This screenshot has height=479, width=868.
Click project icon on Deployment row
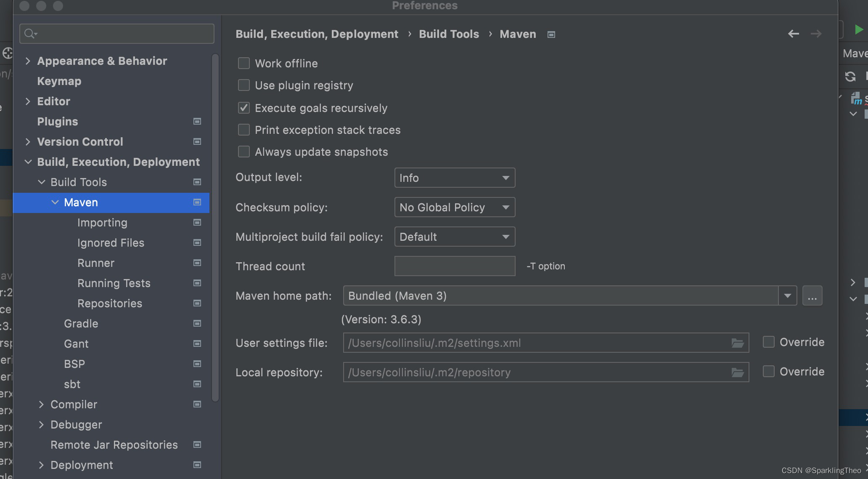(x=197, y=465)
